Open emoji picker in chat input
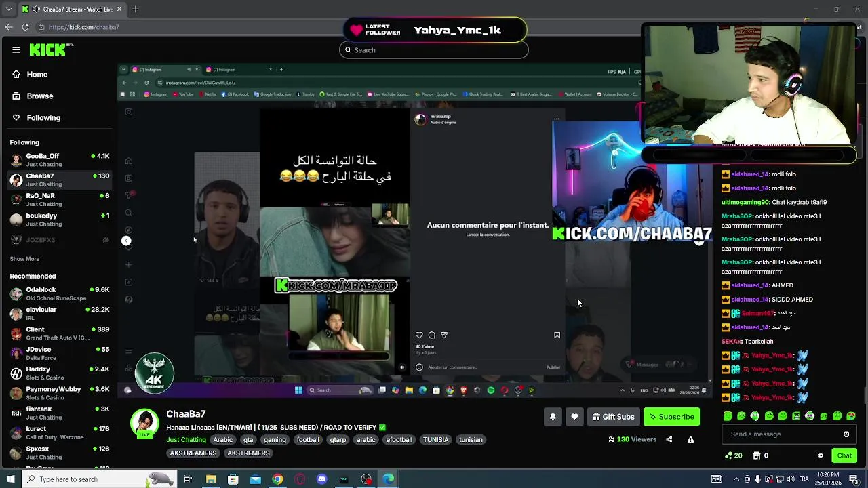Image resolution: width=868 pixels, height=488 pixels. tap(846, 434)
